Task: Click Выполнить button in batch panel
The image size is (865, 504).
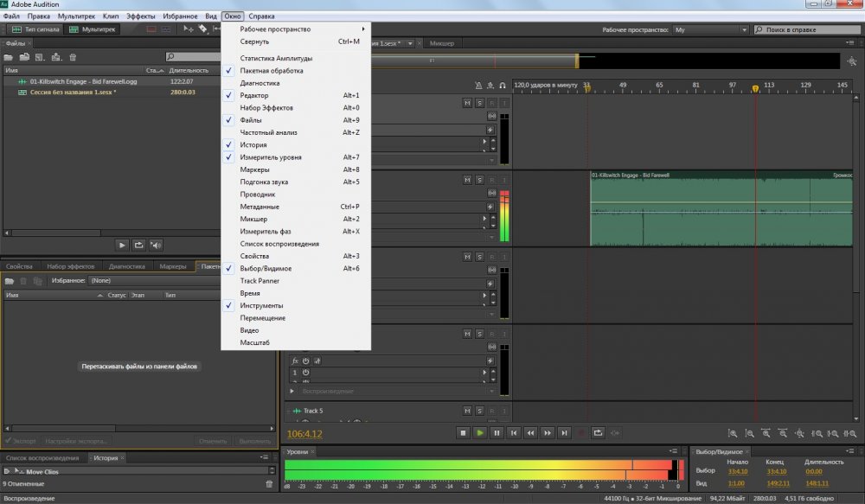Action: tap(255, 441)
